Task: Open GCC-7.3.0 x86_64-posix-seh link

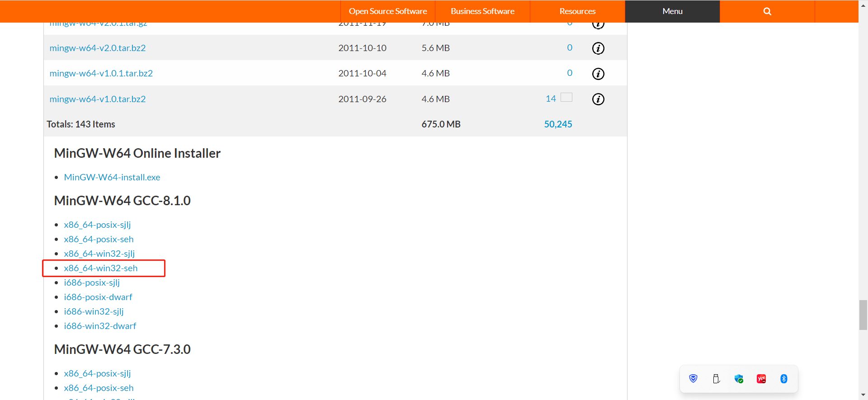Action: pos(99,388)
